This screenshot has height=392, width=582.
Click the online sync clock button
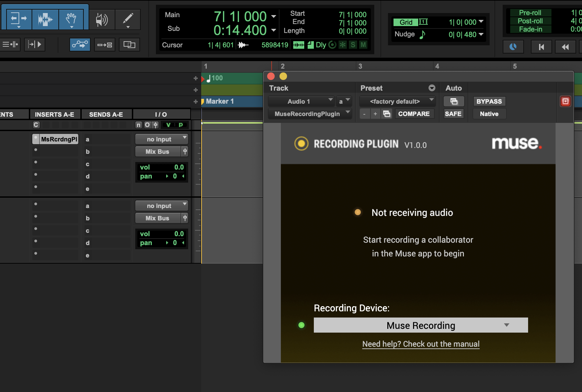click(513, 47)
